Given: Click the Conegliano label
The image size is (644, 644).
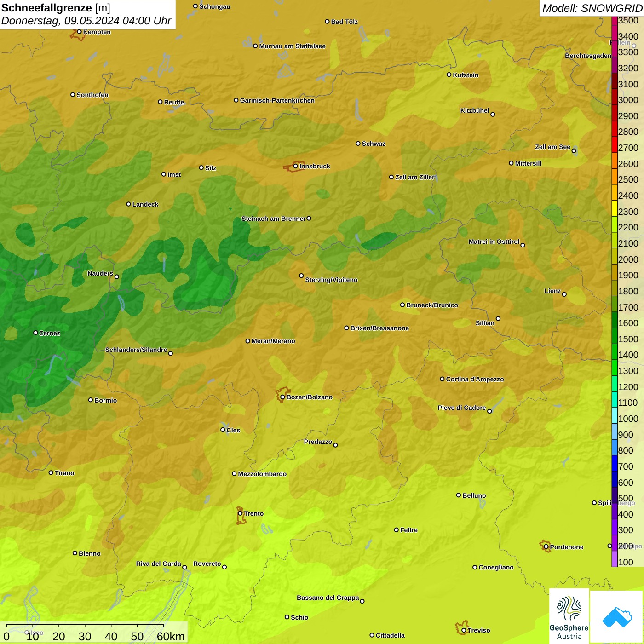Looking at the screenshot, I should [x=496, y=567].
